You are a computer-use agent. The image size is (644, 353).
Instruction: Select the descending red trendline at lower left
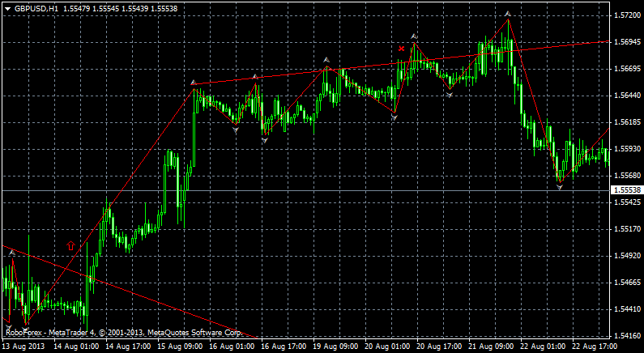pyautogui.click(x=130, y=291)
